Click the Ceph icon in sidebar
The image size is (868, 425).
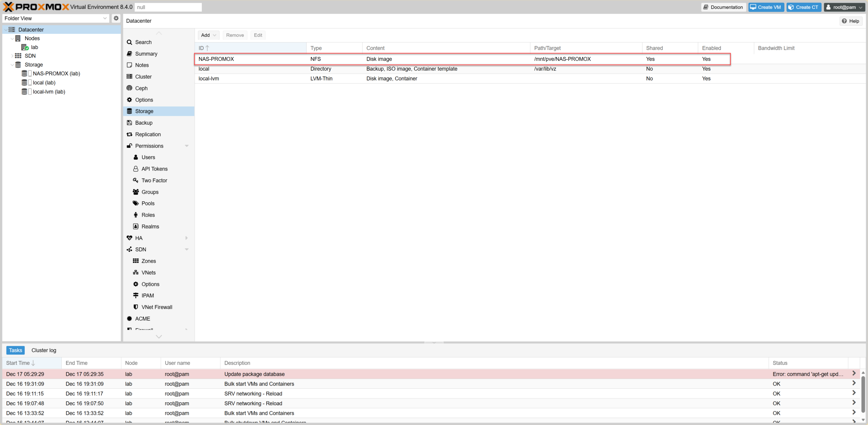129,88
